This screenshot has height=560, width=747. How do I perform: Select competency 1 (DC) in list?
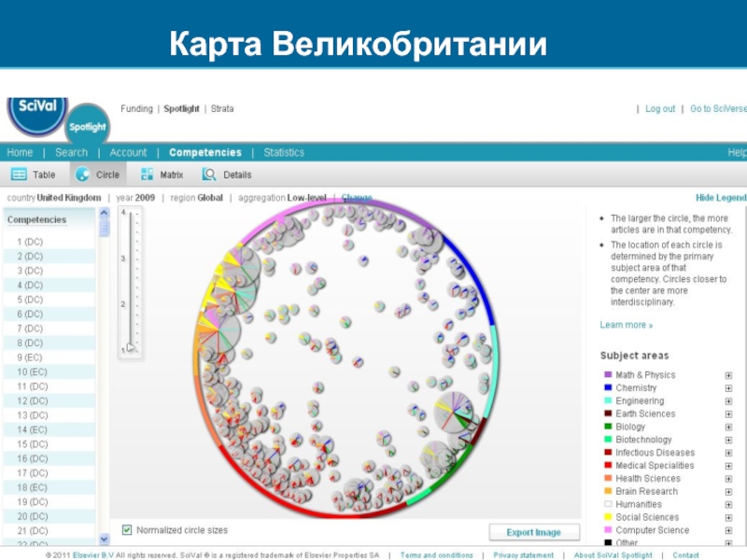(x=49, y=242)
